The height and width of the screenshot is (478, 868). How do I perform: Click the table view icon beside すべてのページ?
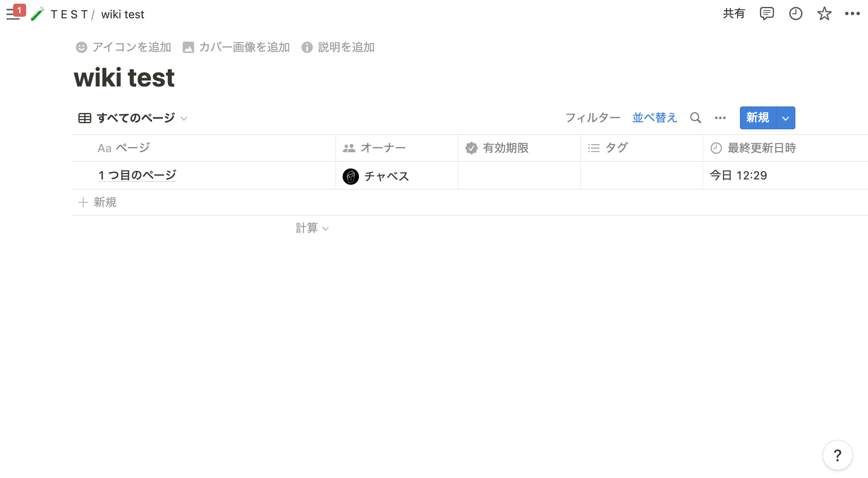[84, 118]
